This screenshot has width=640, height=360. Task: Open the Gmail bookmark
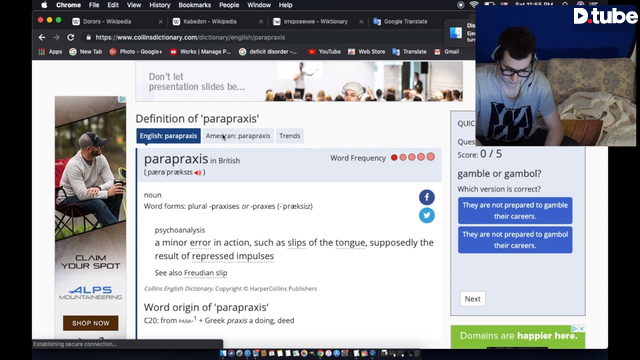tap(447, 52)
